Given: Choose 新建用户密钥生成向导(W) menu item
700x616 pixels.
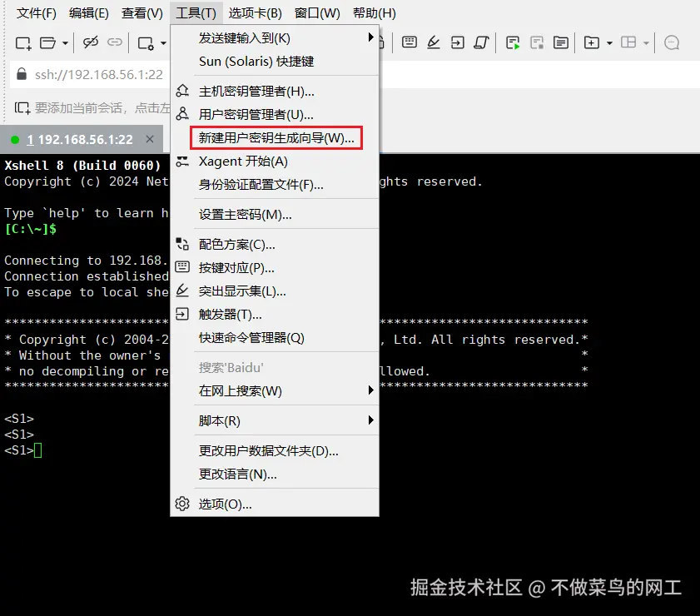Looking at the screenshot, I should pyautogui.click(x=275, y=138).
